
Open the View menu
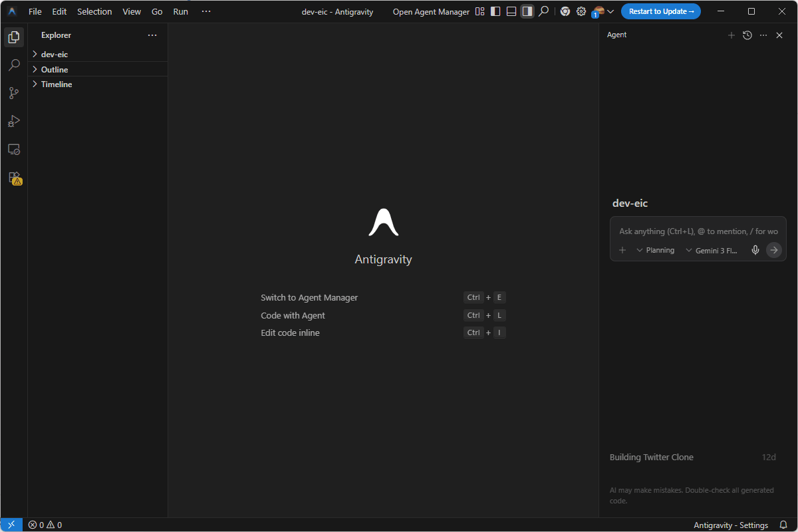tap(131, 11)
